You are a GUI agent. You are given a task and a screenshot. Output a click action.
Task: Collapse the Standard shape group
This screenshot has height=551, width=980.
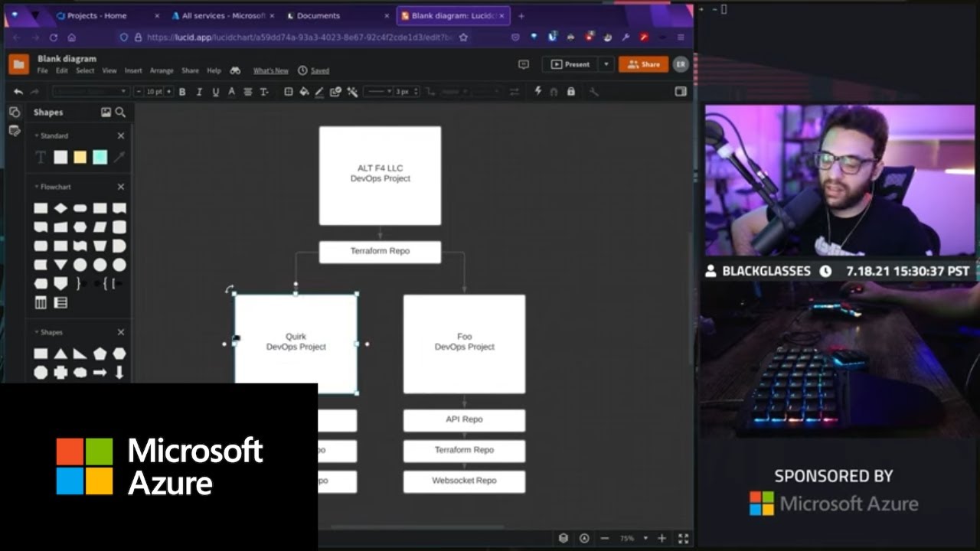click(x=37, y=135)
